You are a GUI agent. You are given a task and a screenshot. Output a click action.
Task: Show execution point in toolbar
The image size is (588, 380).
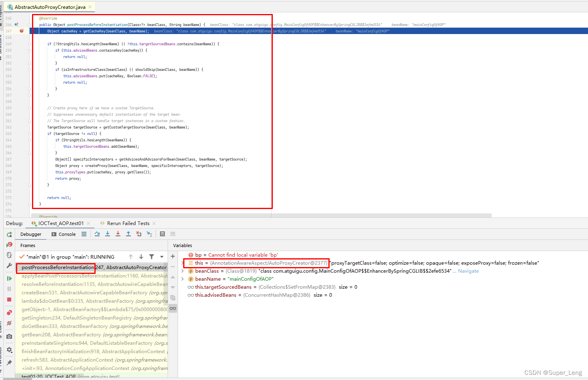click(84, 234)
